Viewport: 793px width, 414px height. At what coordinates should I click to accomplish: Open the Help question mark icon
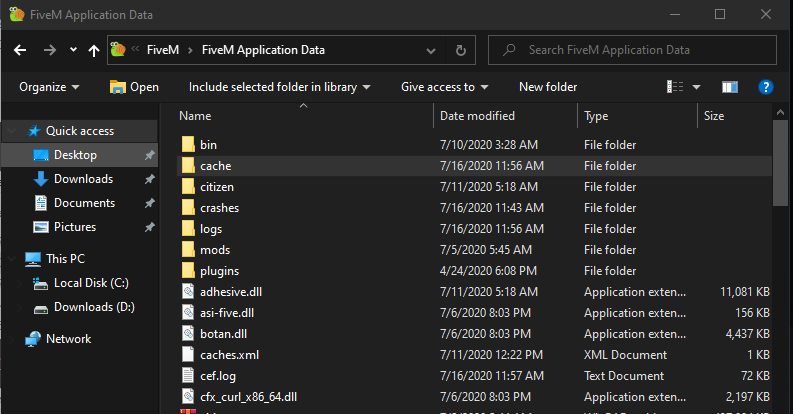[x=765, y=87]
